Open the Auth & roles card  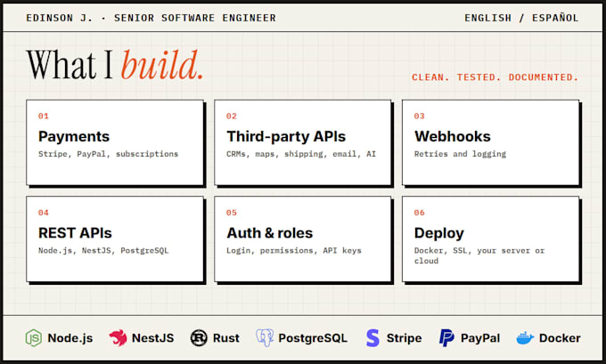303,239
